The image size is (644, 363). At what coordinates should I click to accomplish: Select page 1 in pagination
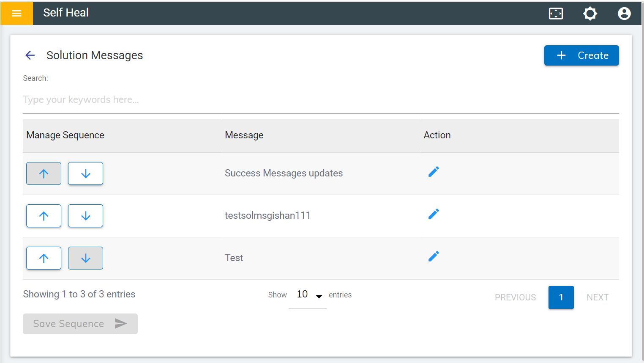click(x=561, y=297)
